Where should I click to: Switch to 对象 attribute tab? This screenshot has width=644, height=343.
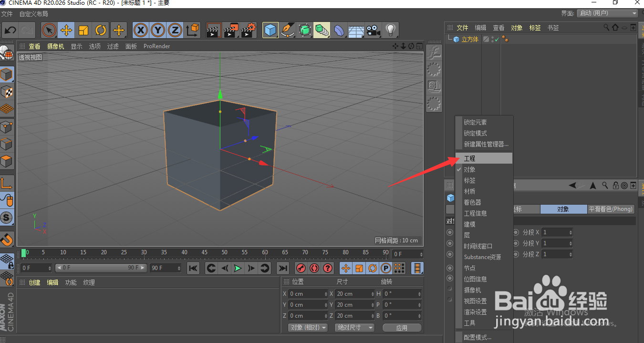pyautogui.click(x=563, y=209)
